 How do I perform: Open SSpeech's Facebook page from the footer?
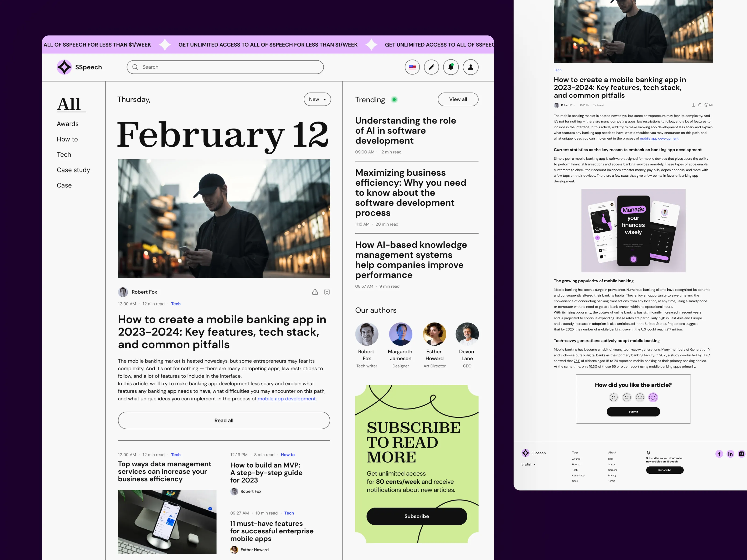pos(719,454)
